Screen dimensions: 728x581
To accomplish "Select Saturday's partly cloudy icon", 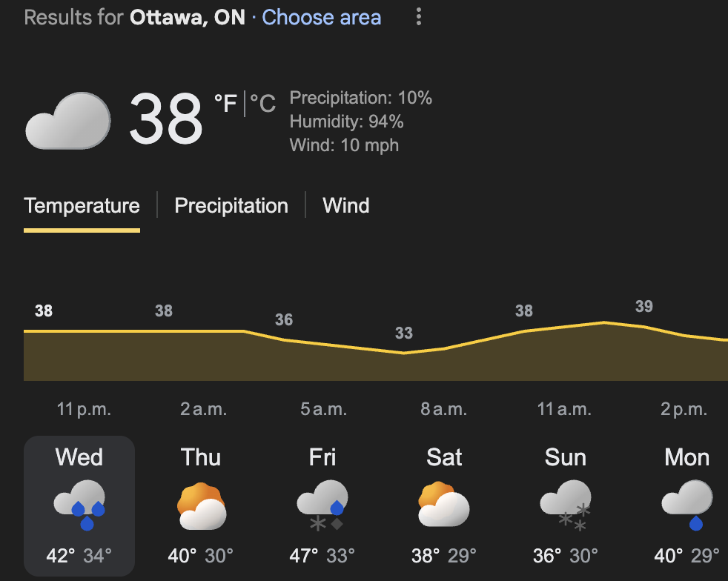I will tap(444, 504).
